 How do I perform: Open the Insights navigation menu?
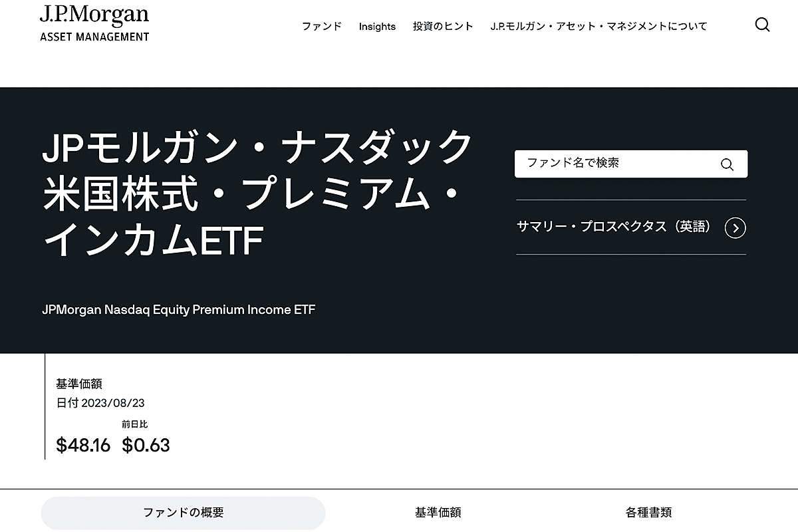tap(377, 27)
